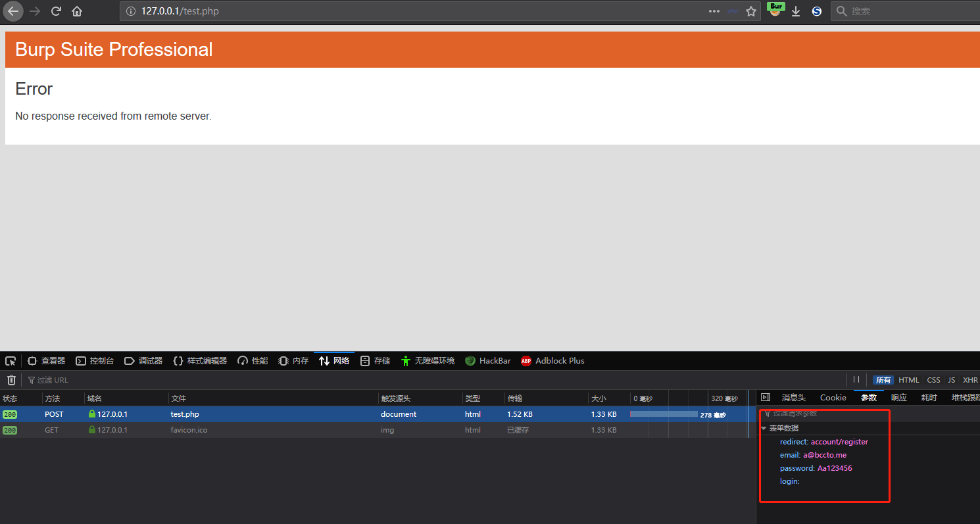
Task: Click the lock icon in test.php row
Action: point(92,414)
